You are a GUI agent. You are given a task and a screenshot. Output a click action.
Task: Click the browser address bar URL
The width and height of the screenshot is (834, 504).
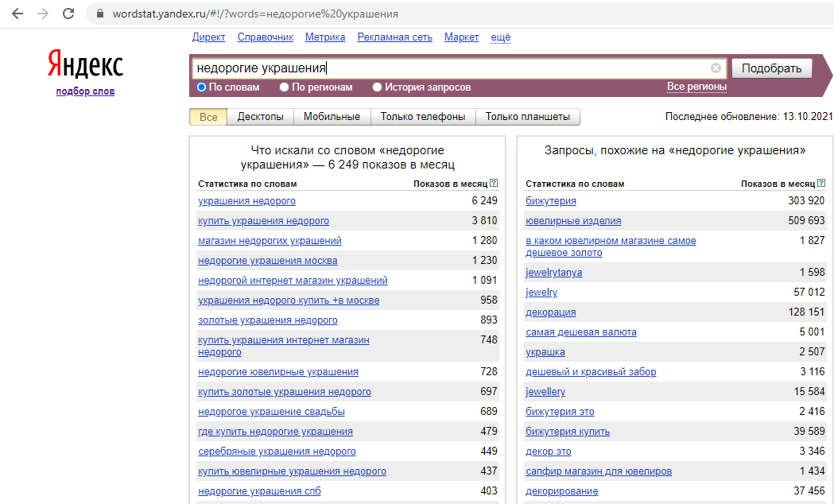255,14
